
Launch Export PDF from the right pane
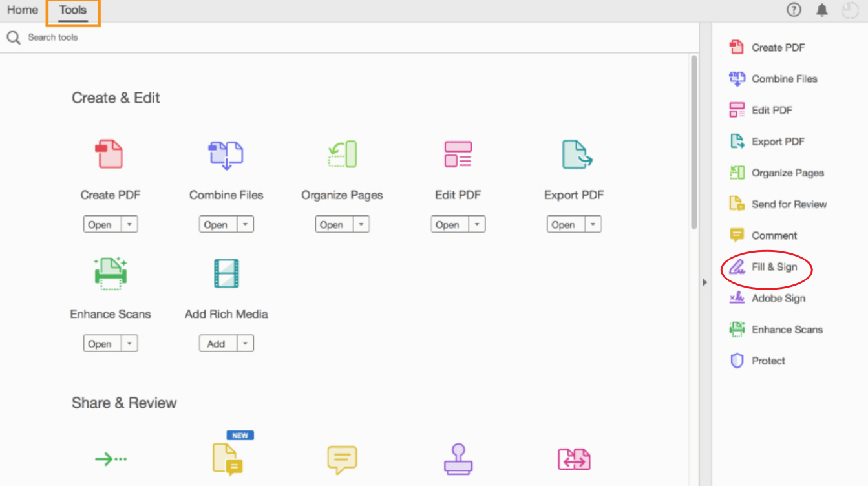(x=767, y=142)
